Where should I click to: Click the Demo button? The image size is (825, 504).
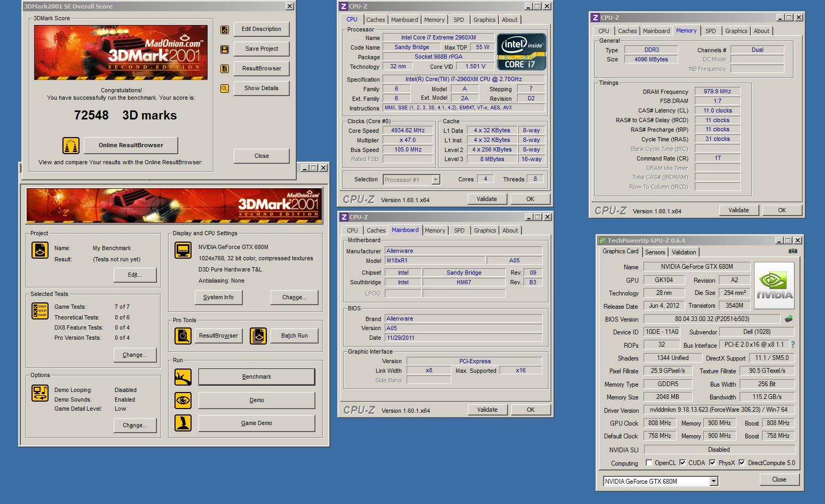pyautogui.click(x=257, y=400)
